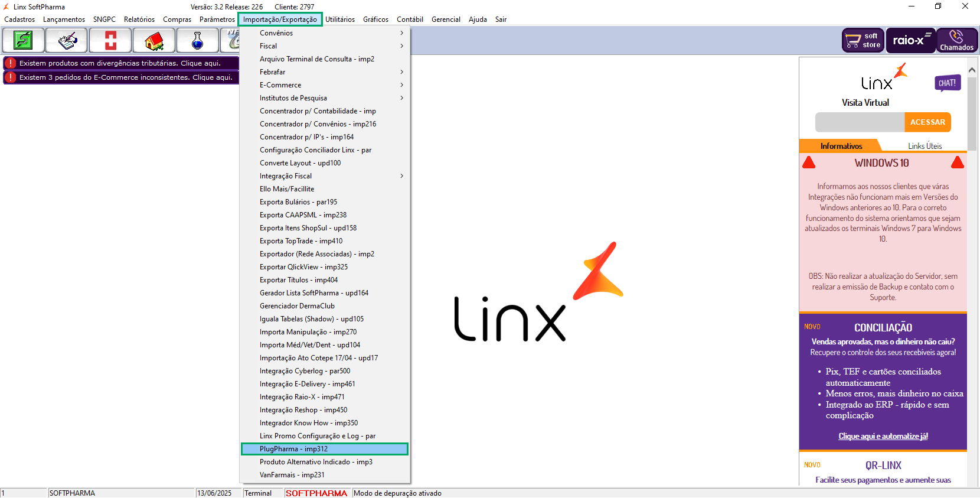Click the notepad with pen toolbar icon
This screenshot has height=498, width=980.
click(x=67, y=40)
